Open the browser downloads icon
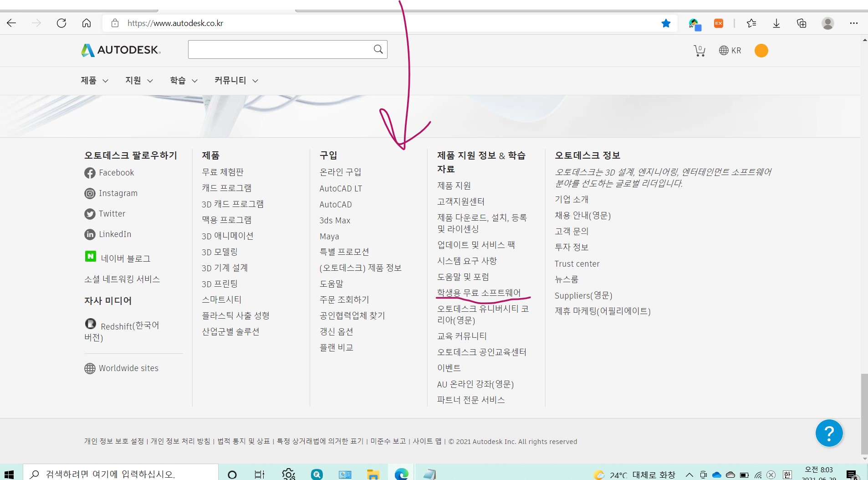The image size is (868, 480). pos(776,23)
